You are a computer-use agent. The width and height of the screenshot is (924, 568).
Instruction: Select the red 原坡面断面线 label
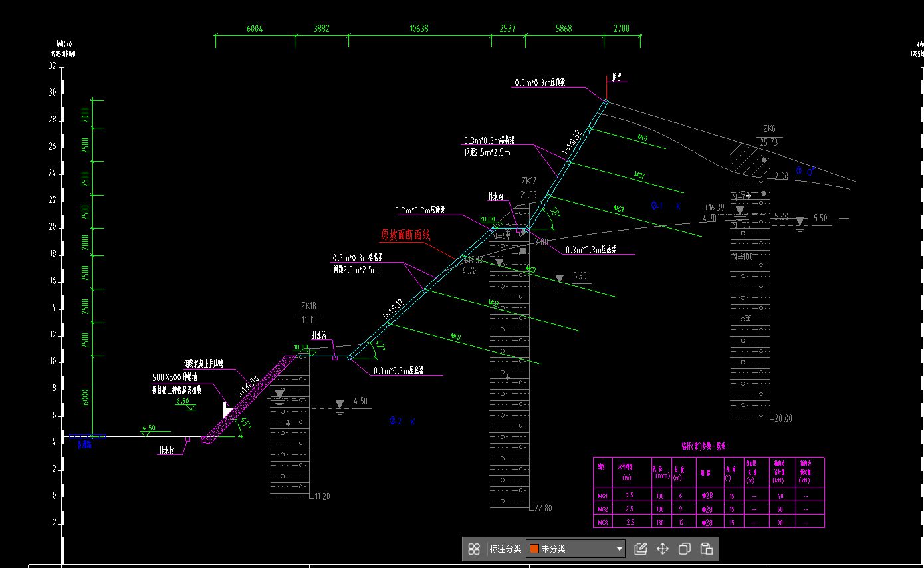405,235
